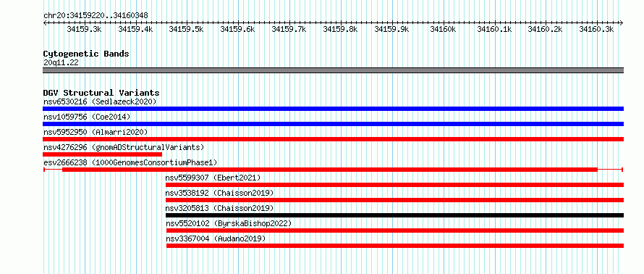Click the 34160k ruler tick label
This screenshot has height=274, width=644.
tap(443, 29)
